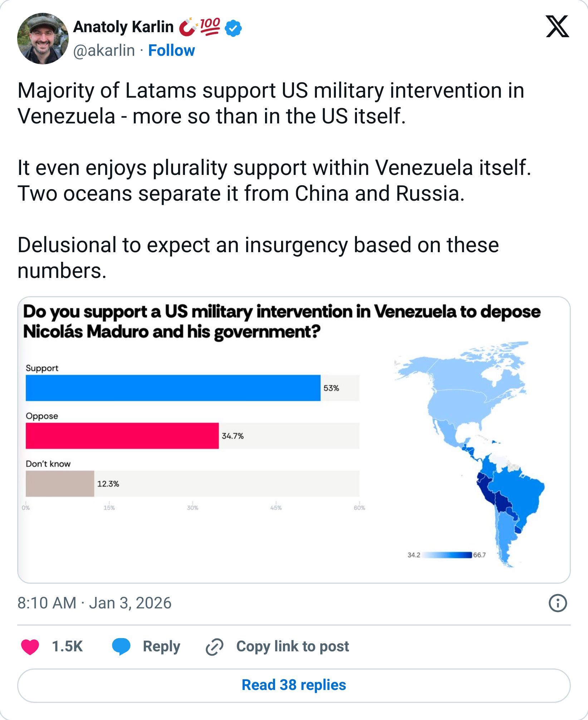This screenshot has height=720, width=588.
Task: Click the blue verified badge
Action: (233, 28)
